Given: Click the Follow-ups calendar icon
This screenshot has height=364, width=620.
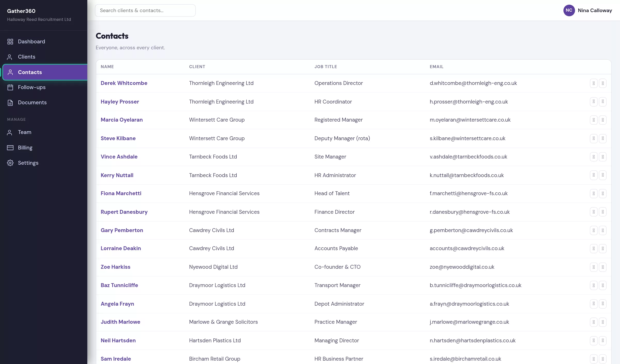Looking at the screenshot, I should tap(10, 87).
